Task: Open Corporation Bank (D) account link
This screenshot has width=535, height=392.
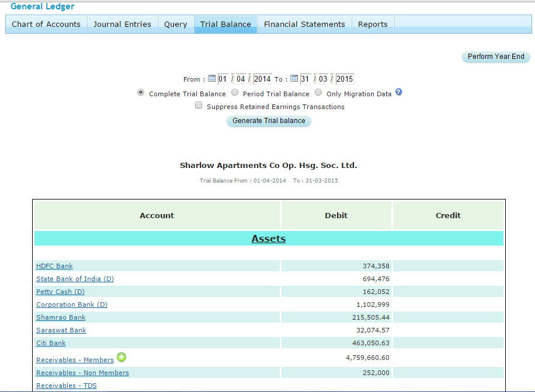Action: (72, 304)
